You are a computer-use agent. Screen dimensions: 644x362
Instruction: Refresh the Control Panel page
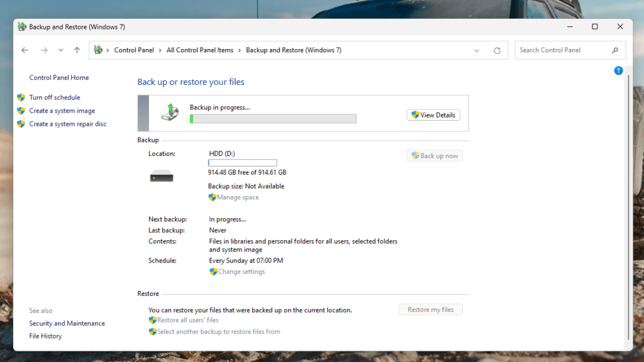coord(497,50)
